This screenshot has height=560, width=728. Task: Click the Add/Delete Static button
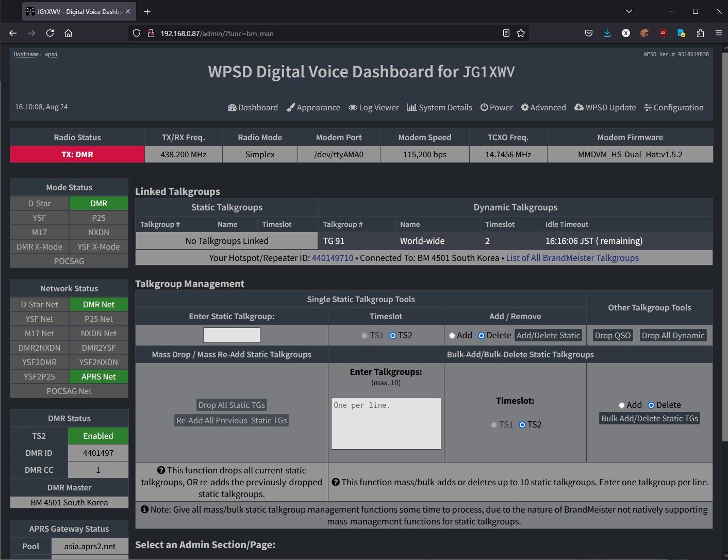[x=549, y=335]
